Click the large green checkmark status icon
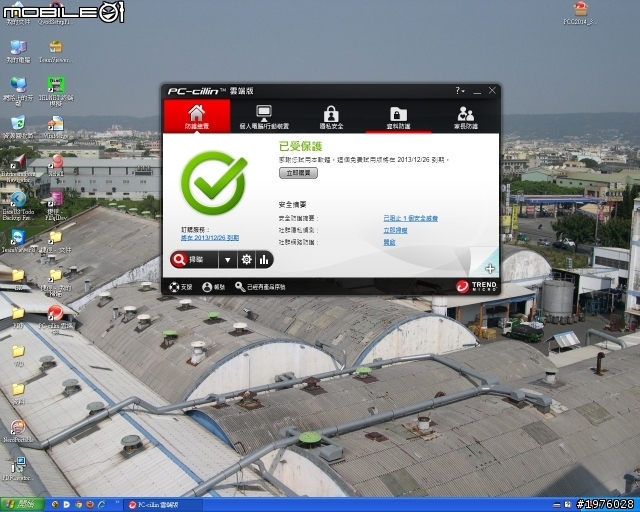 coord(213,183)
